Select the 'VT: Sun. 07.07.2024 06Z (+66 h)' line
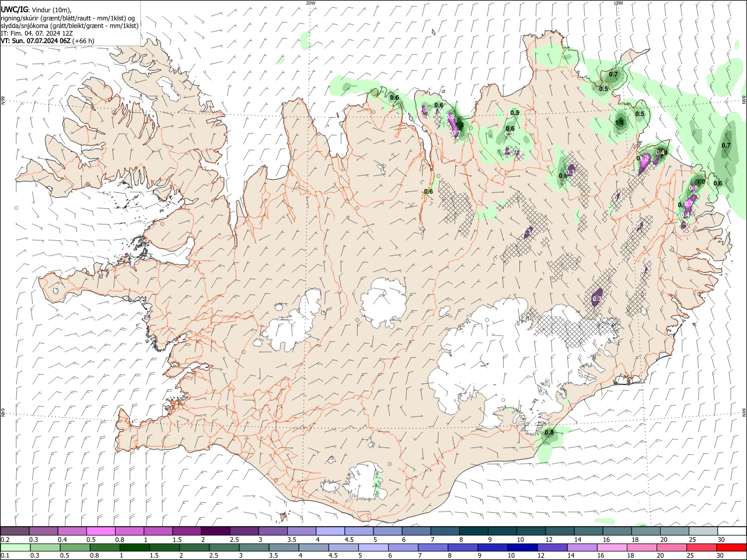The height and width of the screenshot is (560, 747). tap(47, 41)
